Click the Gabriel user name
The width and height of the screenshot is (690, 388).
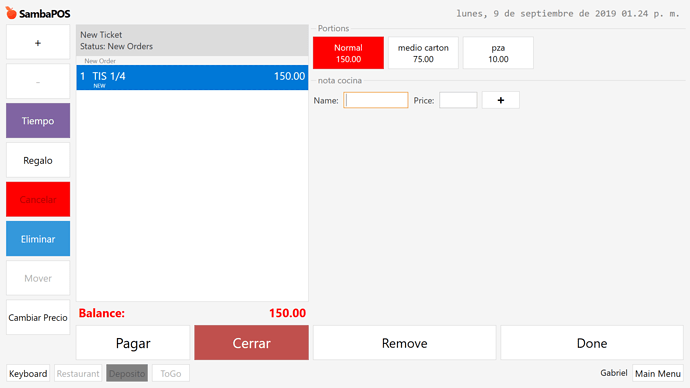(614, 373)
